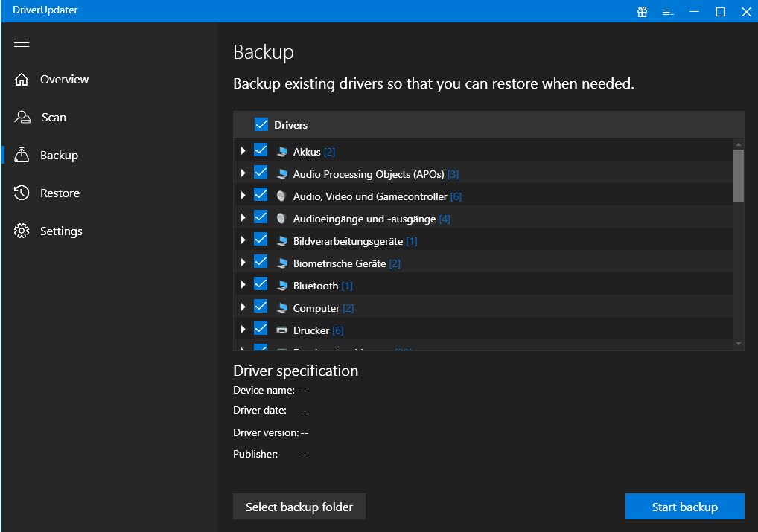Expand the Drucker tree node
The height and width of the screenshot is (532, 758).
coord(243,329)
